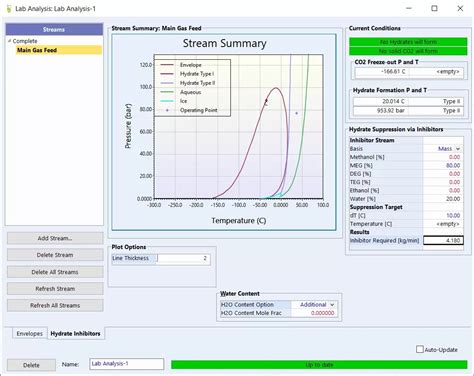
Task: Click the Up to date status bar
Action: (319, 365)
